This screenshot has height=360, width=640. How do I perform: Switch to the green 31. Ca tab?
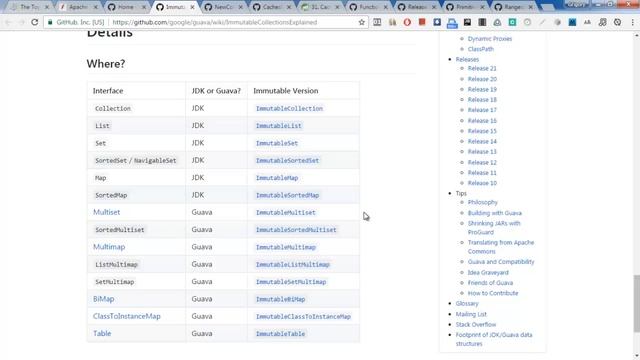[320, 7]
